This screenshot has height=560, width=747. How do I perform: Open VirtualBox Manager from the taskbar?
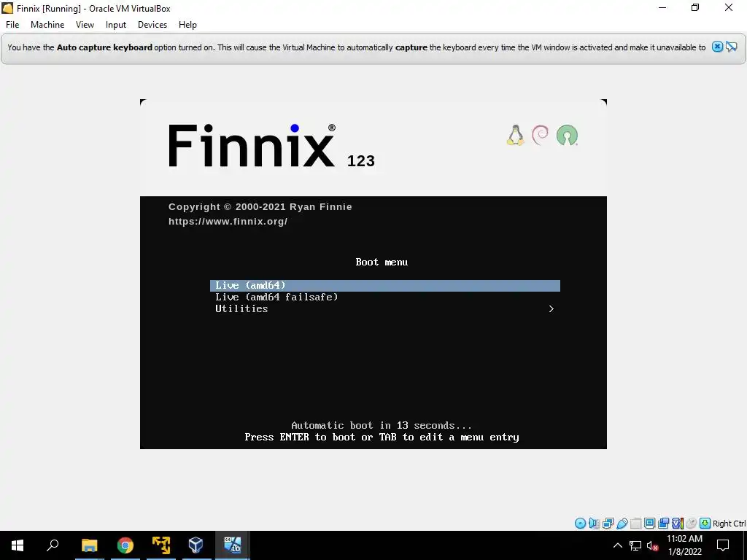[x=196, y=545]
